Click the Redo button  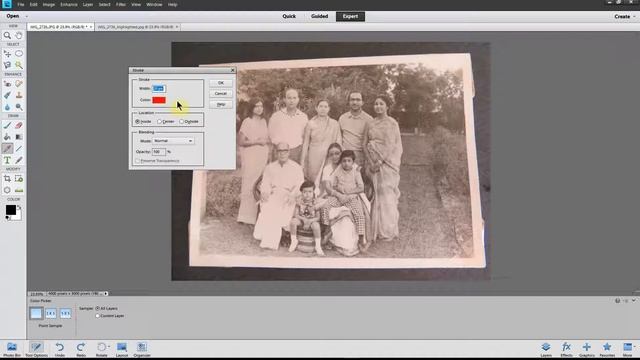click(81, 349)
